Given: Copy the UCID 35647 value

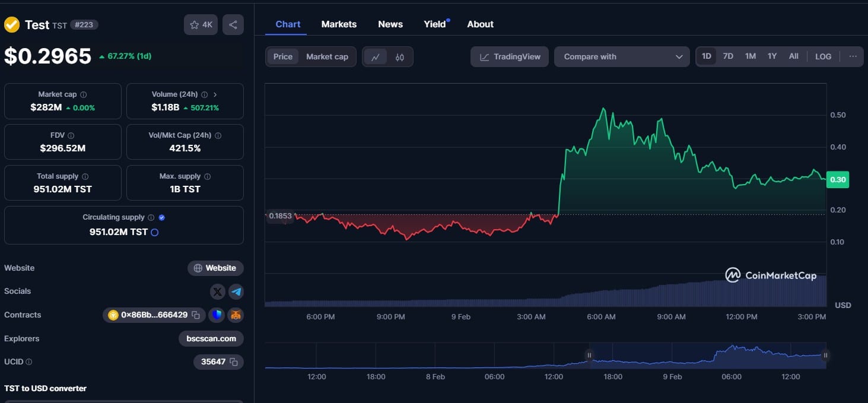Looking at the screenshot, I should pyautogui.click(x=234, y=361).
